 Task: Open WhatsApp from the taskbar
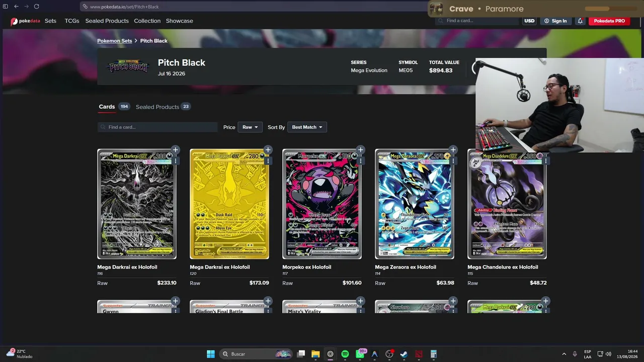coord(360,354)
